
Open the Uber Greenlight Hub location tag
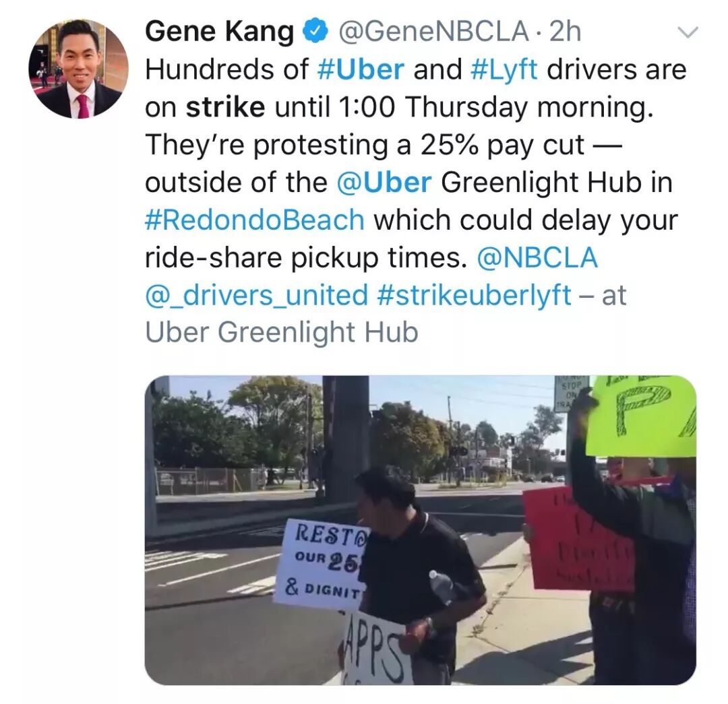click(282, 333)
